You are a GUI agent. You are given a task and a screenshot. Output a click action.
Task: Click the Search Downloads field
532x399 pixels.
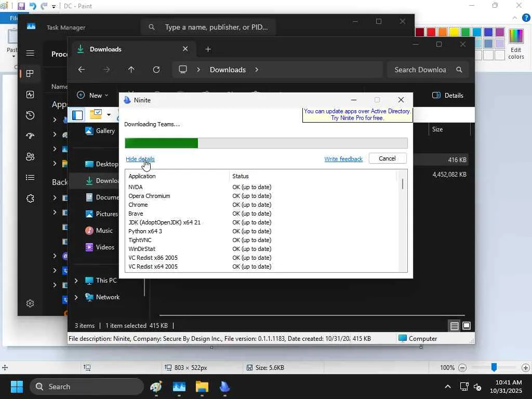pyautogui.click(x=428, y=70)
